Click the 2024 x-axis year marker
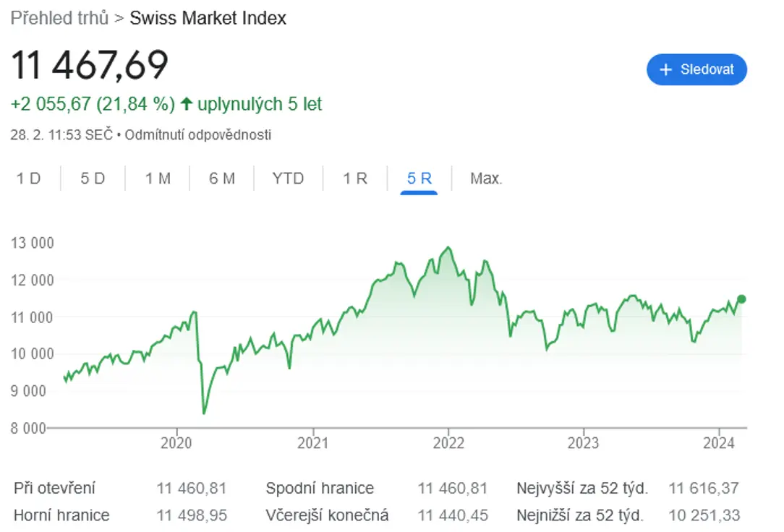 click(x=718, y=442)
